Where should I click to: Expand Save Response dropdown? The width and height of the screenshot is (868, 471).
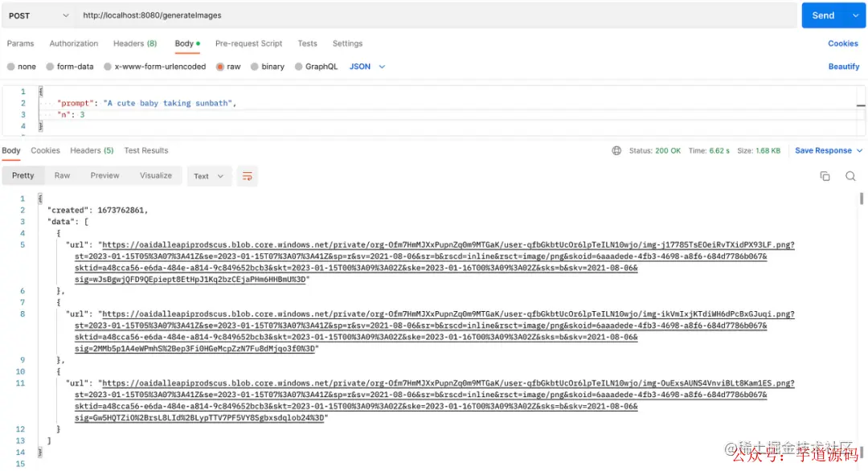click(860, 150)
